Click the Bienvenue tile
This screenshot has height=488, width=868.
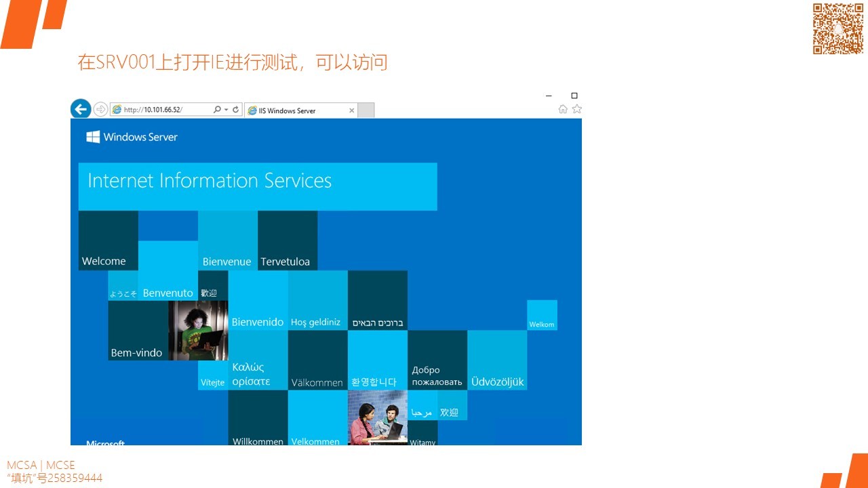coord(228,241)
